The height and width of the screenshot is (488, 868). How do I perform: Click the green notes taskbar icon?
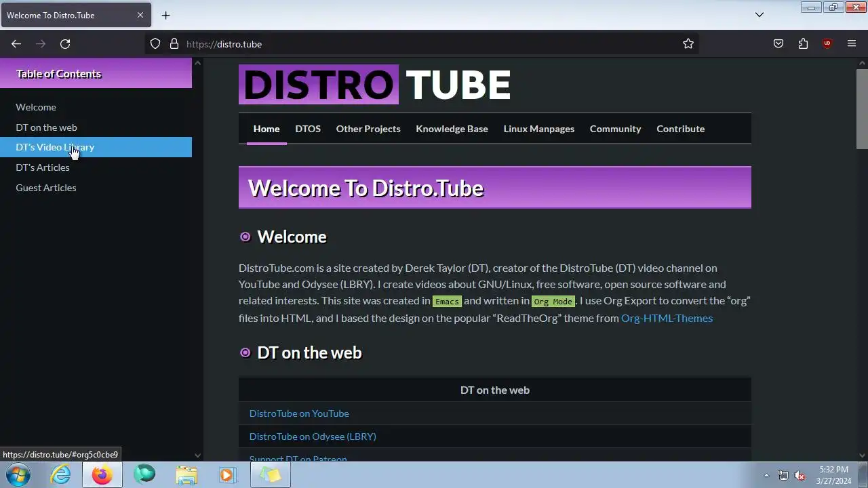(271, 475)
